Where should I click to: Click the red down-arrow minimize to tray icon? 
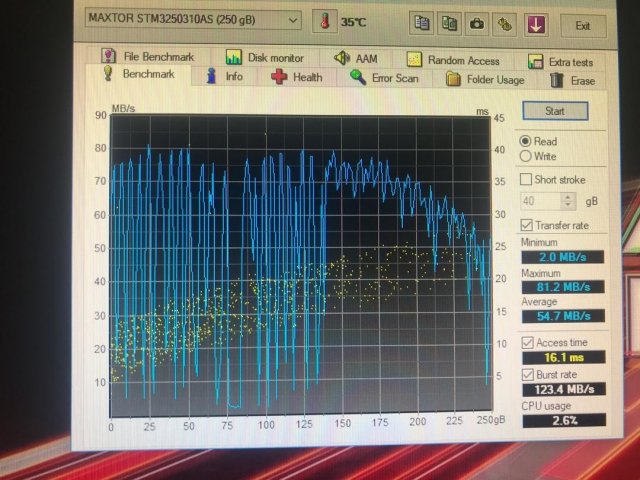[x=536, y=22]
